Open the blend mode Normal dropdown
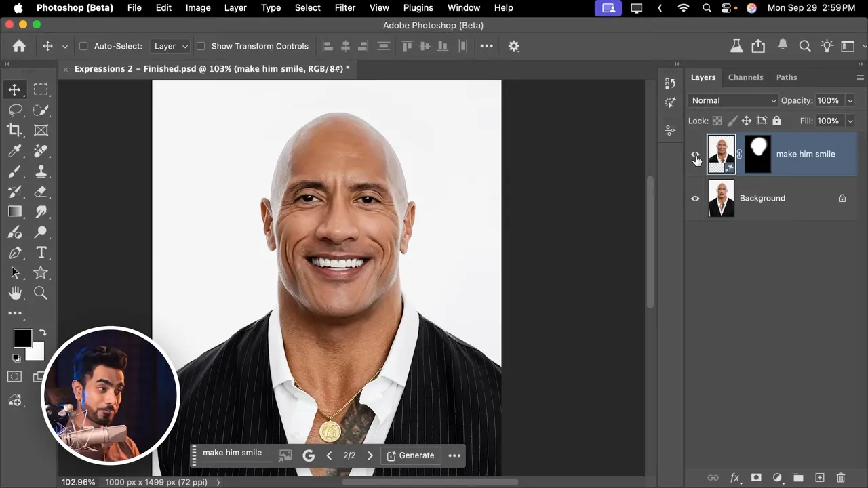This screenshot has height=488, width=868. click(733, 100)
